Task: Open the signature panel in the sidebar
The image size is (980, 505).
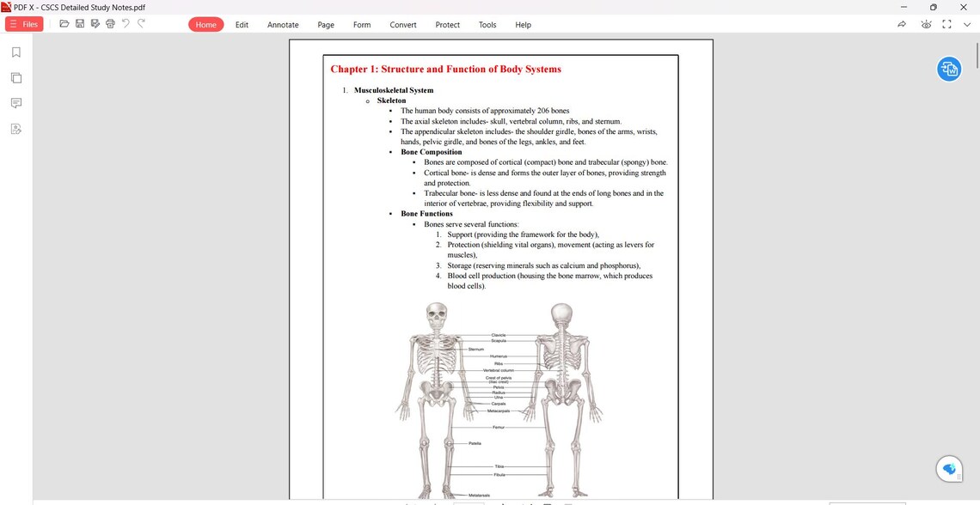Action: 15,129
